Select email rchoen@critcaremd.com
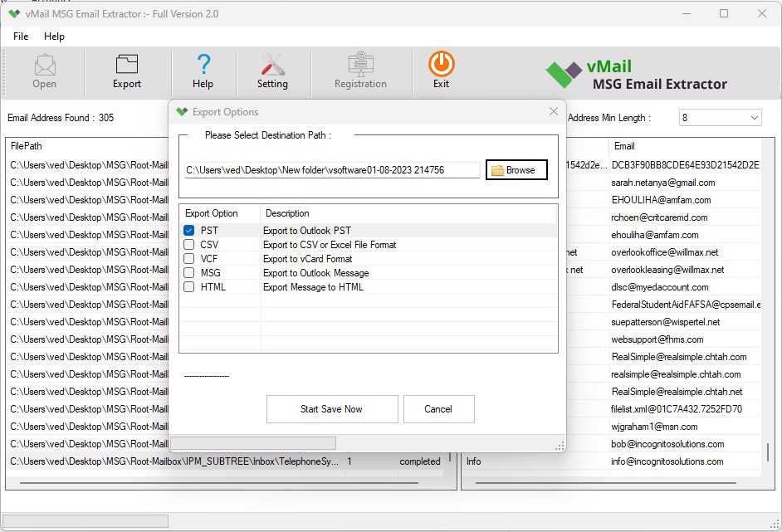 point(659,217)
